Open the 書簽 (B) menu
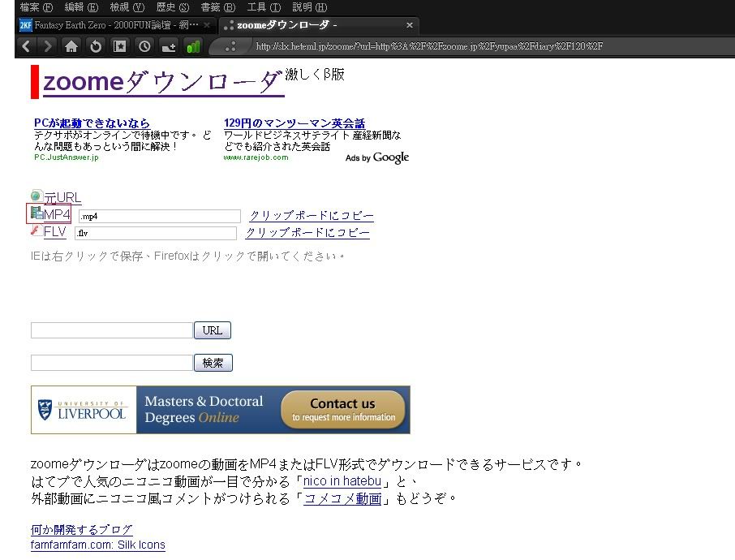 tap(217, 7)
